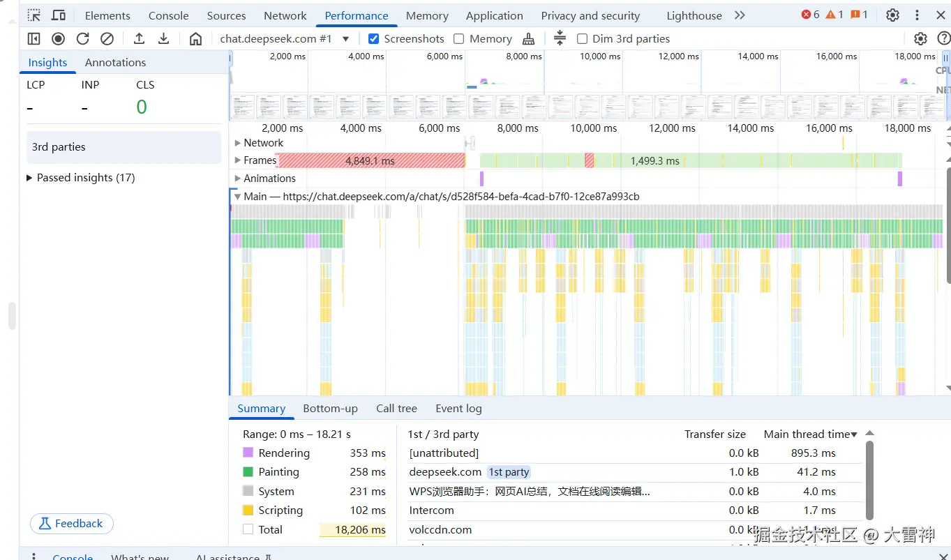Viewport: 951px width, 560px height.
Task: Enable the Dim 3rd parties checkbox
Action: (582, 39)
